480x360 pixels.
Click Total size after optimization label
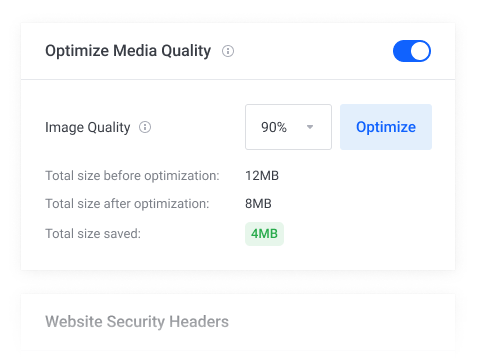click(x=127, y=204)
